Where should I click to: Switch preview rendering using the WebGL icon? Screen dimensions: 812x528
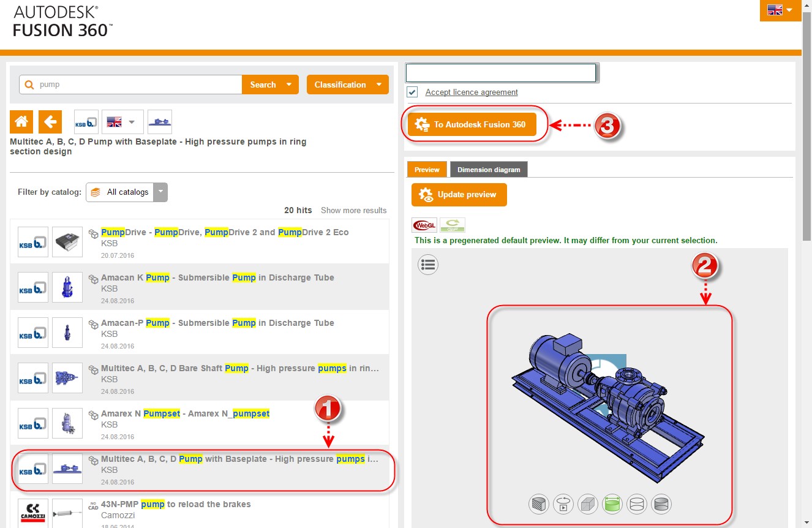(x=424, y=224)
